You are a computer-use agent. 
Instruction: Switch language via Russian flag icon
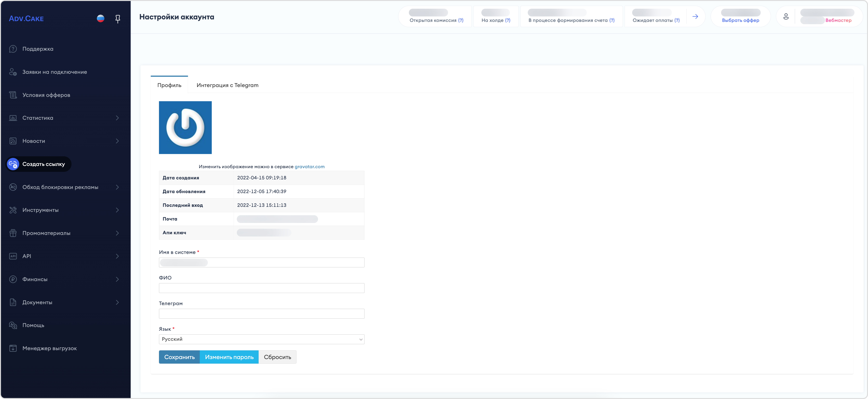tap(100, 18)
